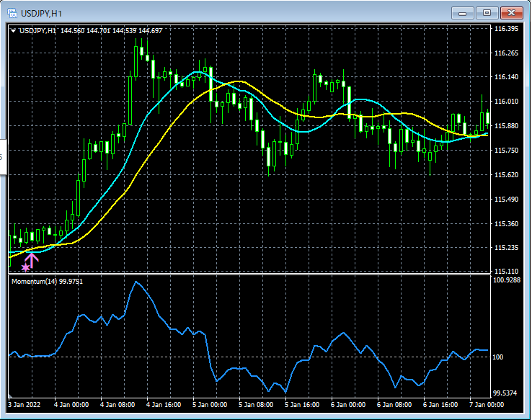Image resolution: width=532 pixels, height=420 pixels.
Task: Click the 3 Jan 2022 time label
Action: click(24, 405)
